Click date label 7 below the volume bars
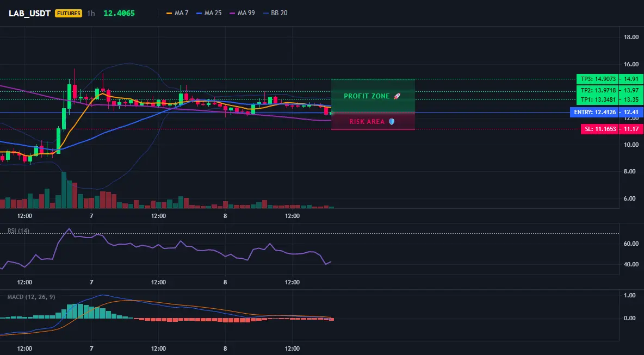Screen dimensions: 644x355 [91, 216]
